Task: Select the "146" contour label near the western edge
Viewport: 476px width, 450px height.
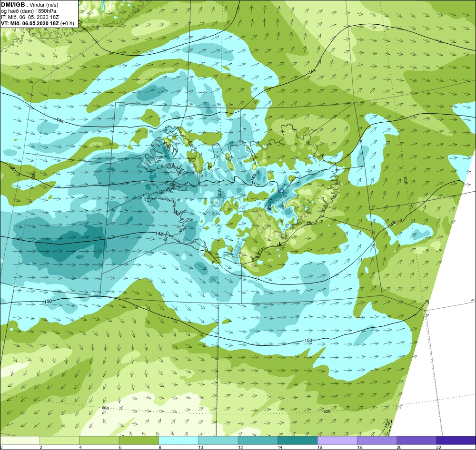Action: click(11, 168)
